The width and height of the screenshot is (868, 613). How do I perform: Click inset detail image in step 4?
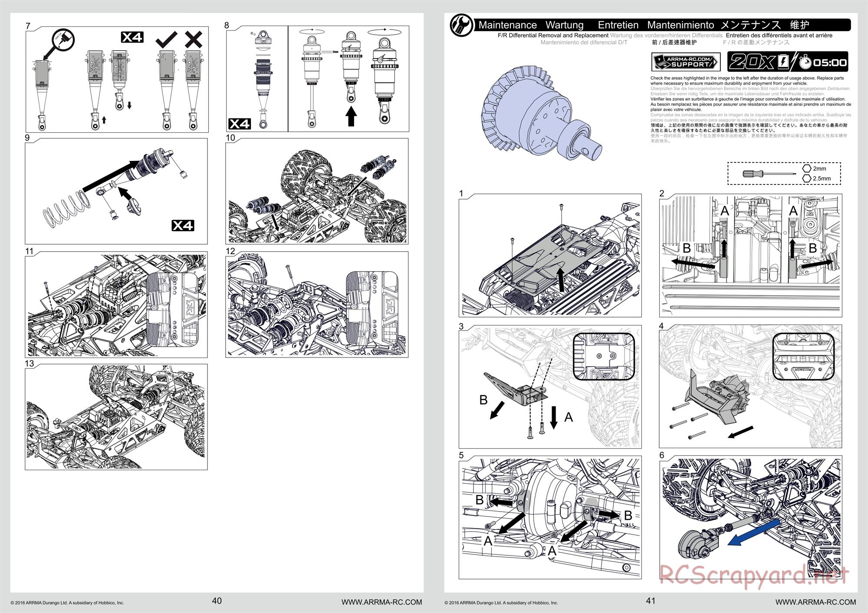(804, 357)
